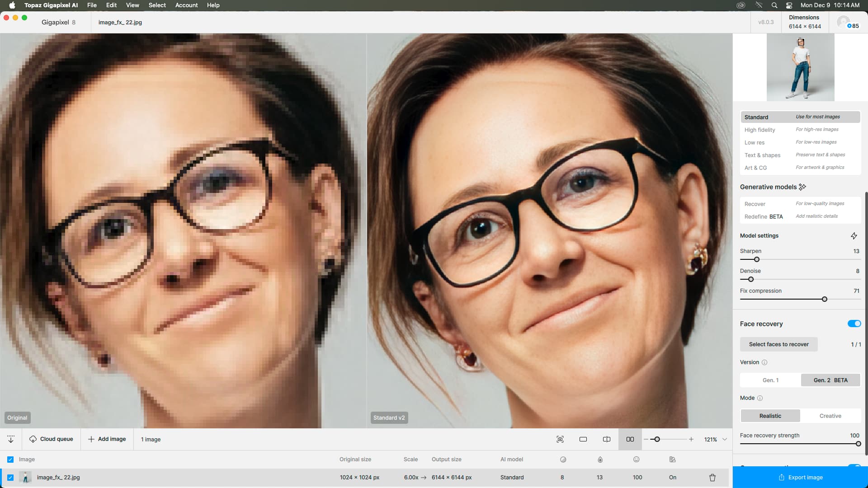This screenshot has width=868, height=488.
Task: Open the Account menu
Action: tap(186, 5)
